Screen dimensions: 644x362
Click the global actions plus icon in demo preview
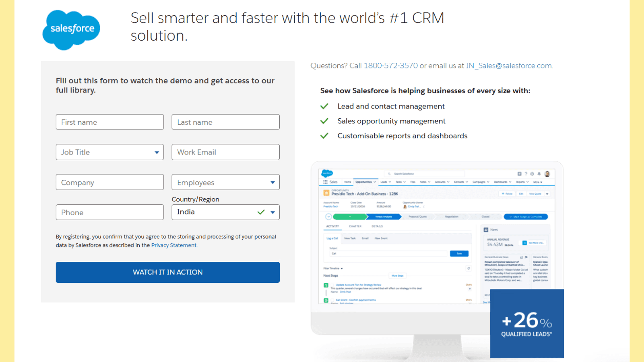point(520,174)
